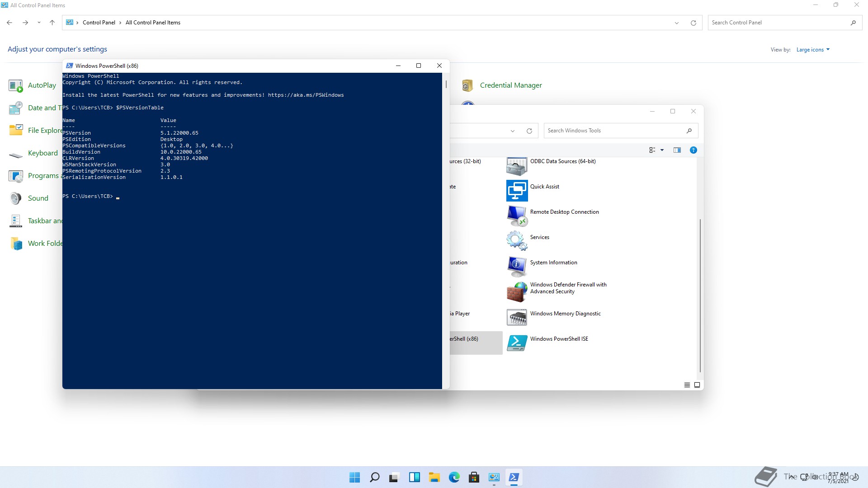Go back in Control Panel window
The width and height of the screenshot is (868, 488).
click(x=9, y=23)
